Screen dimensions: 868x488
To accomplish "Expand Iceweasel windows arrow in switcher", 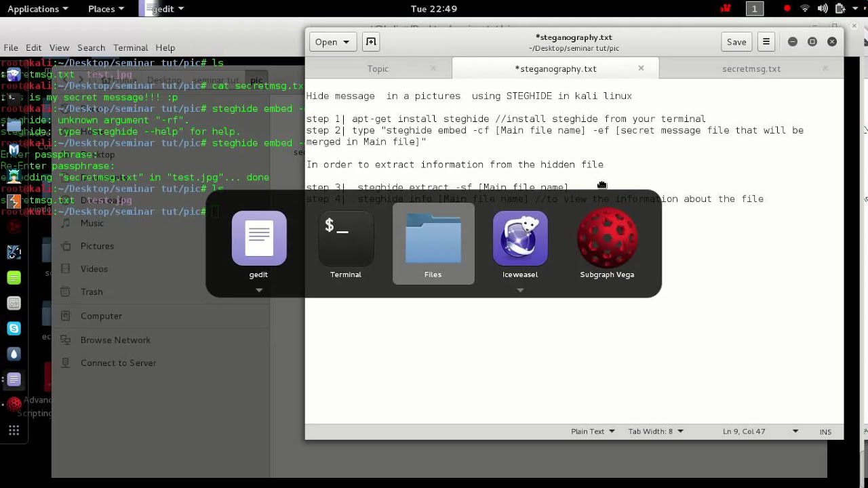I will pyautogui.click(x=520, y=290).
